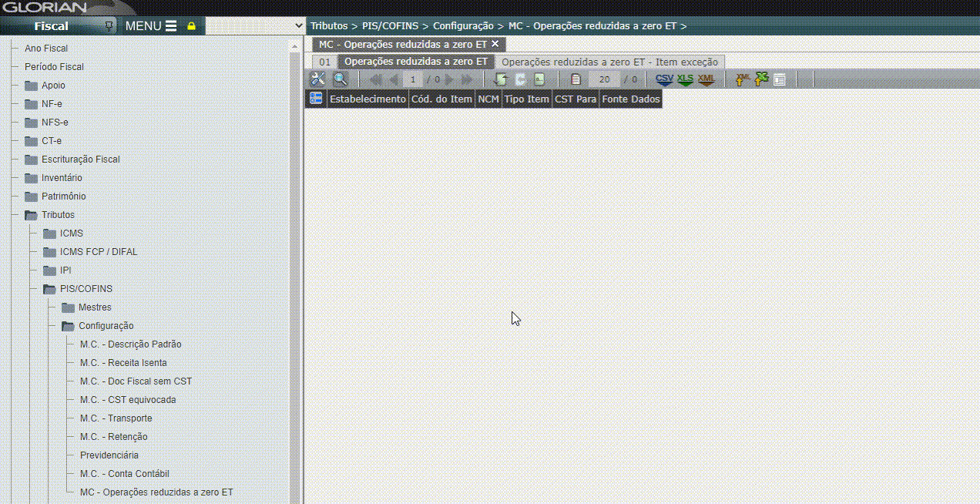Open the MENU hamburger button
Viewport: 980px width, 504px height.
[151, 26]
